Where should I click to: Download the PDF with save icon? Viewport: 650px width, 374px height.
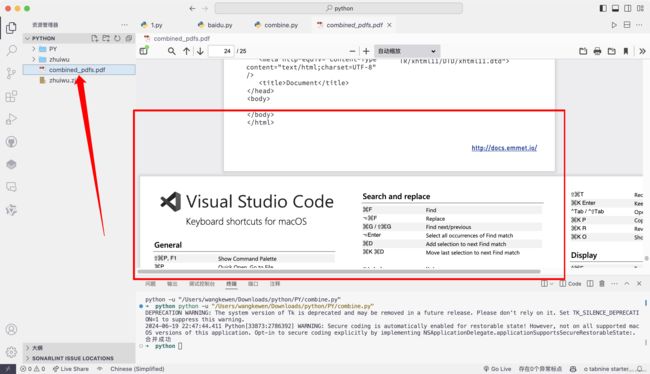pyautogui.click(x=611, y=51)
